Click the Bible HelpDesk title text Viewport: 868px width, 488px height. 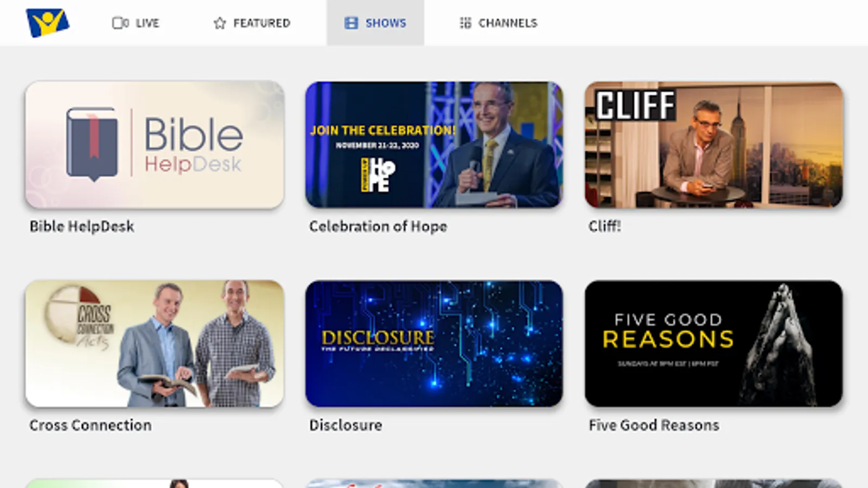pos(82,226)
